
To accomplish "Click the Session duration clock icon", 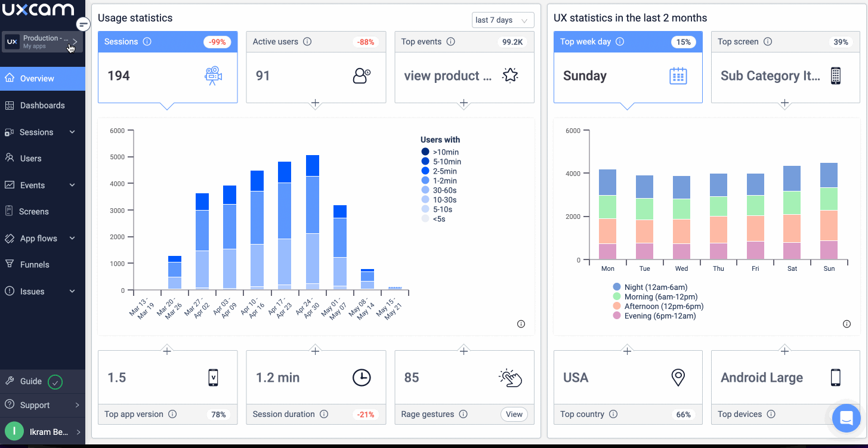I will point(362,378).
